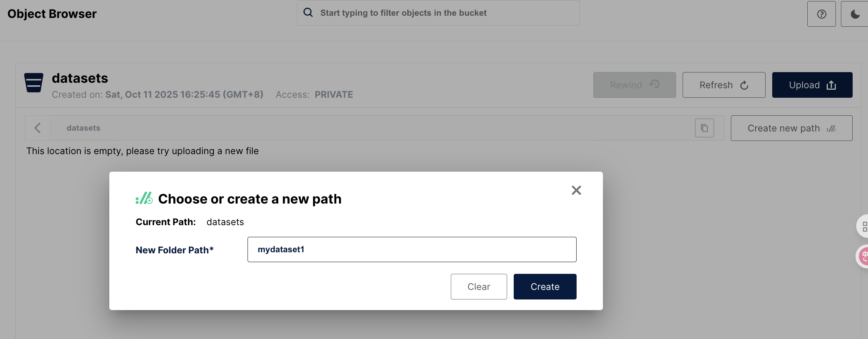
Task: Close the new path dialog
Action: 576,190
